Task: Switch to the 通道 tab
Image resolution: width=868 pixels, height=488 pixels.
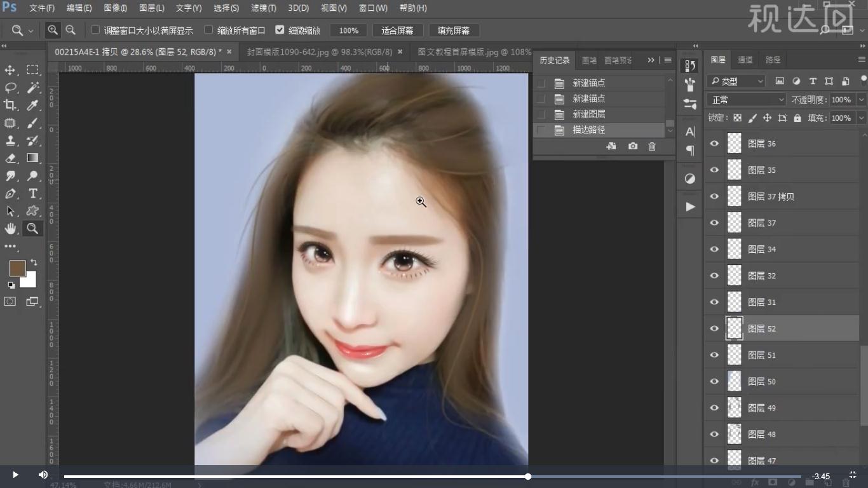Action: coord(745,60)
